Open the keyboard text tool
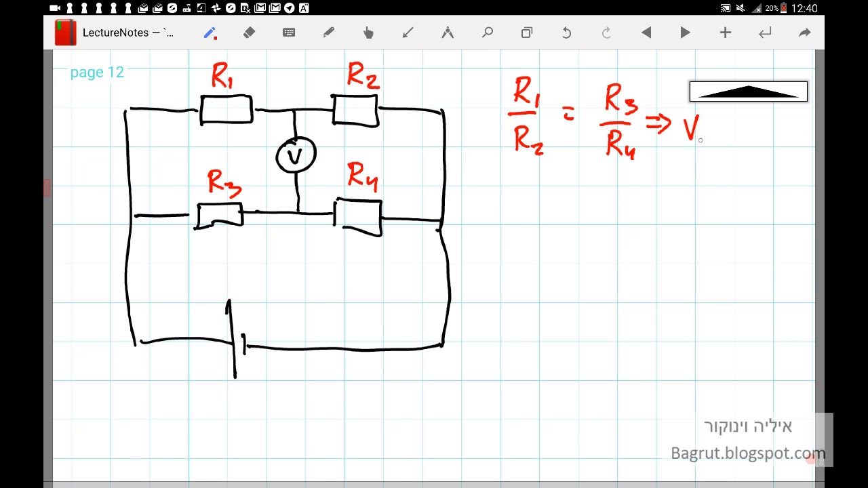The width and height of the screenshot is (868, 488). coord(289,33)
